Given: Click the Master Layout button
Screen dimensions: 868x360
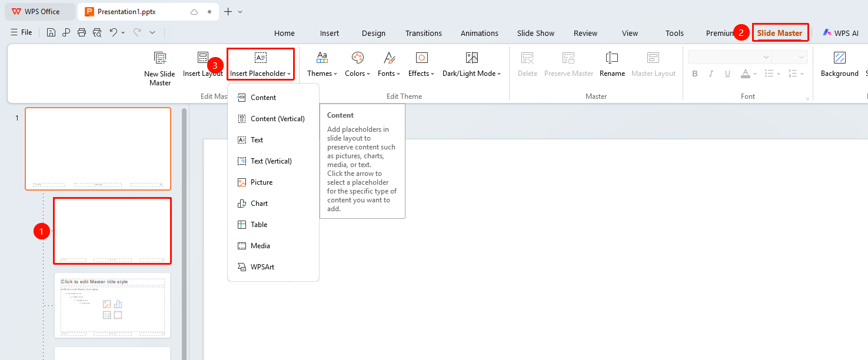Looking at the screenshot, I should click(x=653, y=65).
